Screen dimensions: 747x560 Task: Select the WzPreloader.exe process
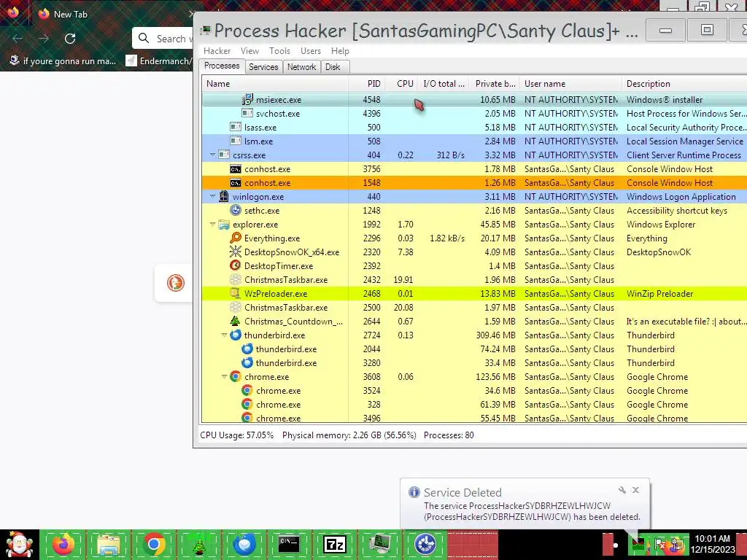click(474, 293)
